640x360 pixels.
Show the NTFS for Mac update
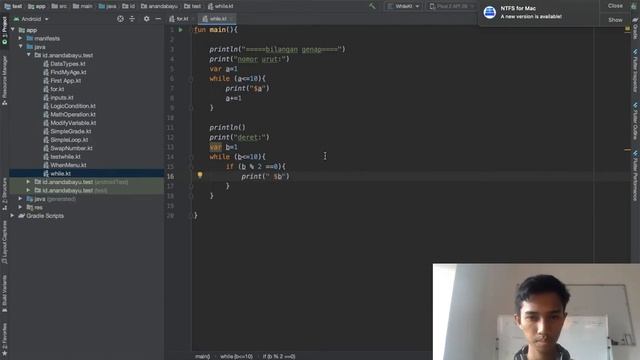615,20
